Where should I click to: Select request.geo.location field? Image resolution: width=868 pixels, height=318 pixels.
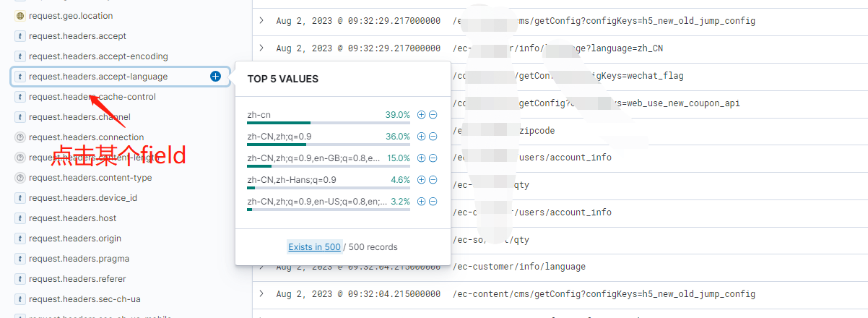point(71,16)
